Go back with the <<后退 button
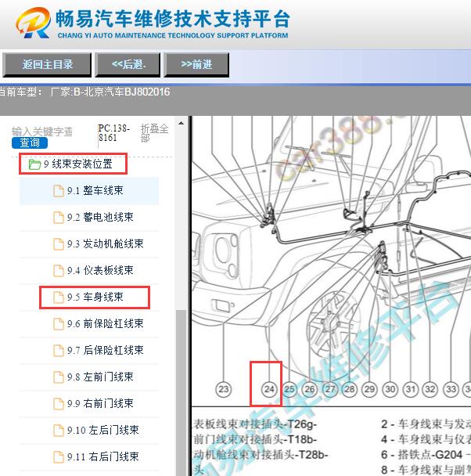This screenshot has width=471, height=476. point(128,64)
